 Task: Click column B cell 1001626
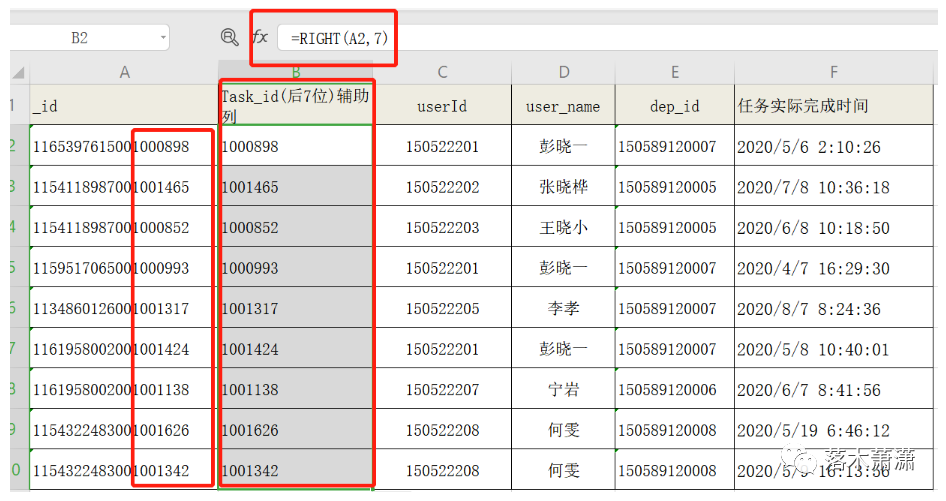(296, 430)
